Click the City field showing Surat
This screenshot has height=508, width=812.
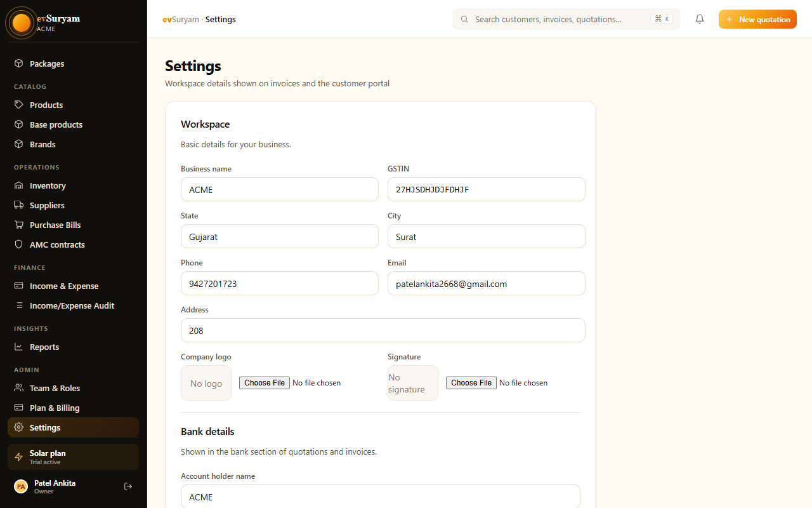(x=487, y=236)
